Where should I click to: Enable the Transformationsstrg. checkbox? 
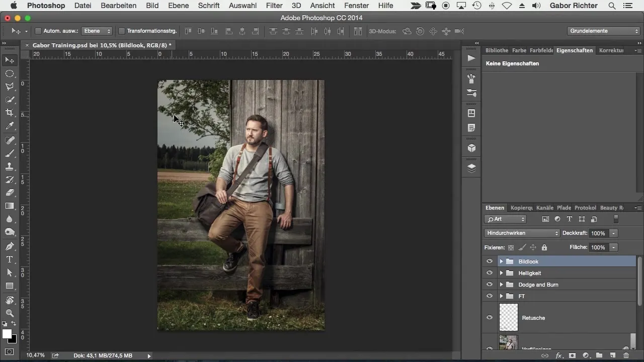point(121,31)
